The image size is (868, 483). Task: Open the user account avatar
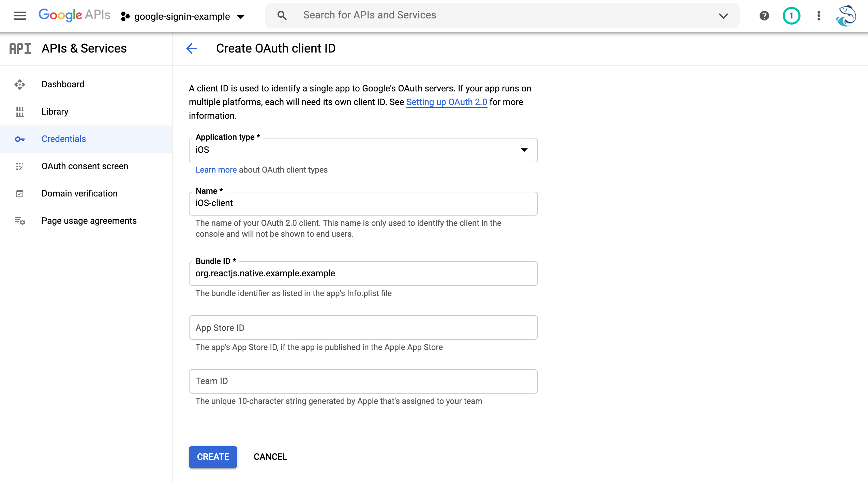coord(846,16)
